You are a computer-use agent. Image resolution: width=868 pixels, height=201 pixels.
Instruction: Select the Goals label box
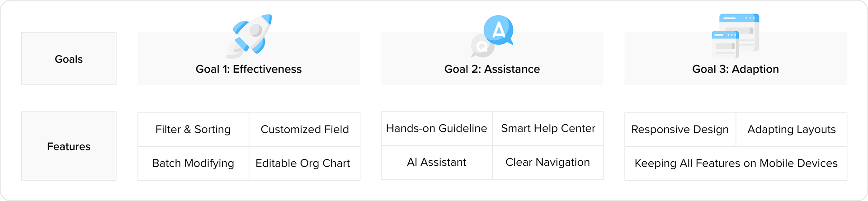coord(69,59)
